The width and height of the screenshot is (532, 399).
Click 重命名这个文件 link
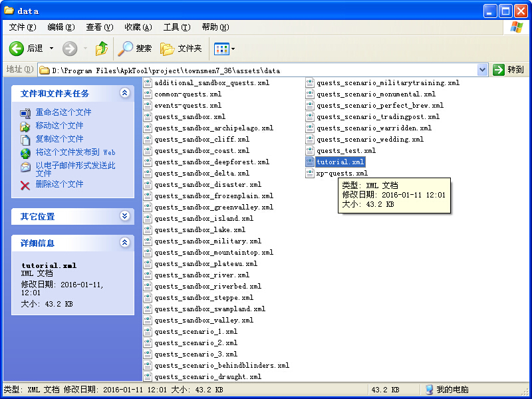click(x=63, y=112)
